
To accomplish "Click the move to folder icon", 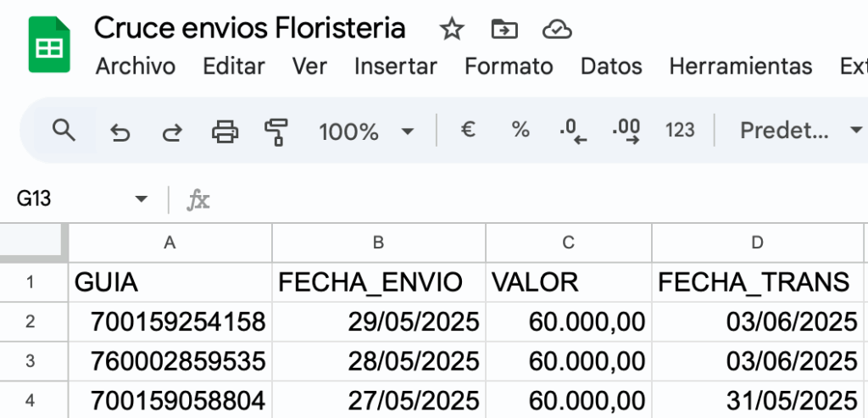I will click(504, 29).
